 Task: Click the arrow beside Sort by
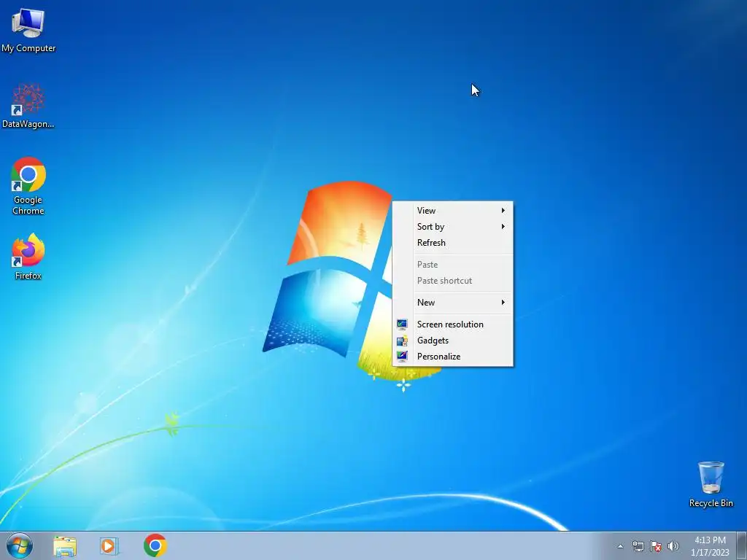pos(503,227)
